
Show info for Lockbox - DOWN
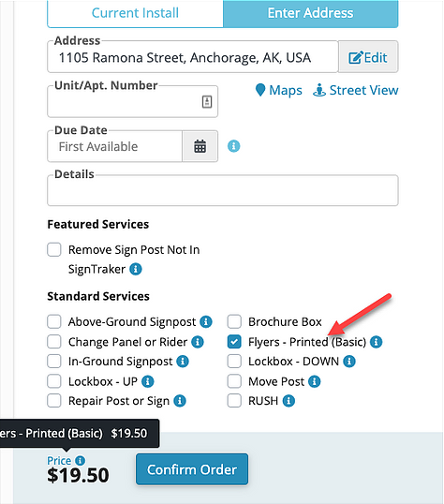(349, 362)
